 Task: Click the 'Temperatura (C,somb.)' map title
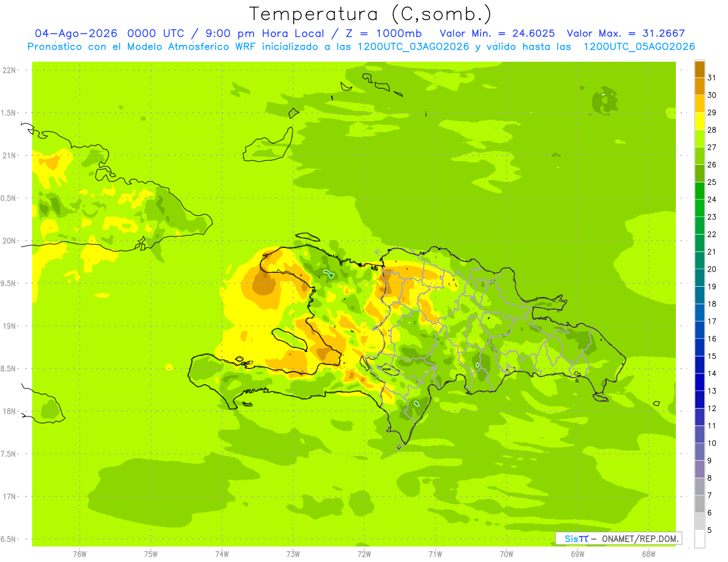tap(371, 14)
